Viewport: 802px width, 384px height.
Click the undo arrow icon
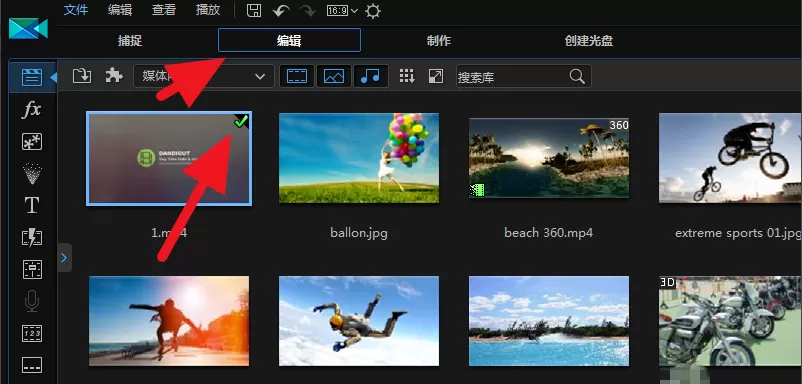click(x=281, y=11)
